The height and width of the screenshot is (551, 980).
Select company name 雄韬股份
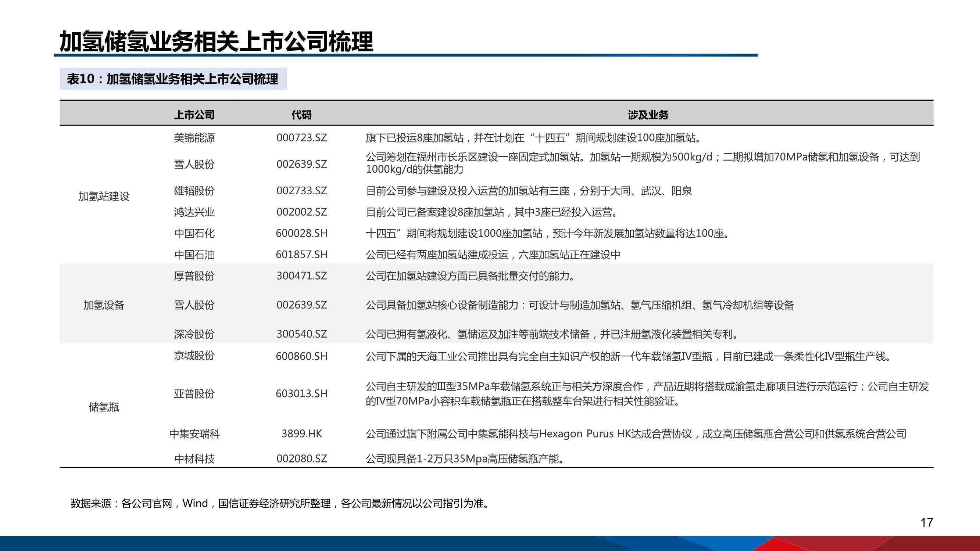[194, 191]
